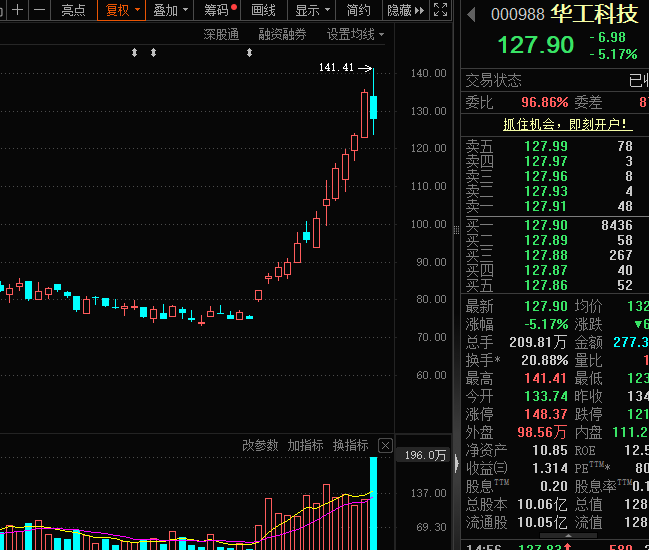Select the 画线 drawing tool item
The image size is (649, 550).
click(x=263, y=10)
